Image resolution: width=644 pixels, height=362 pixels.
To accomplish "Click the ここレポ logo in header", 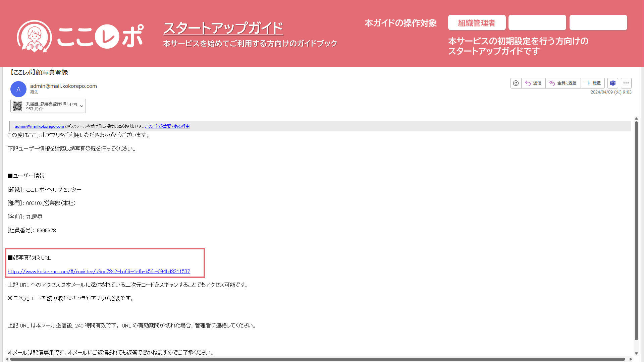I will pos(80,36).
